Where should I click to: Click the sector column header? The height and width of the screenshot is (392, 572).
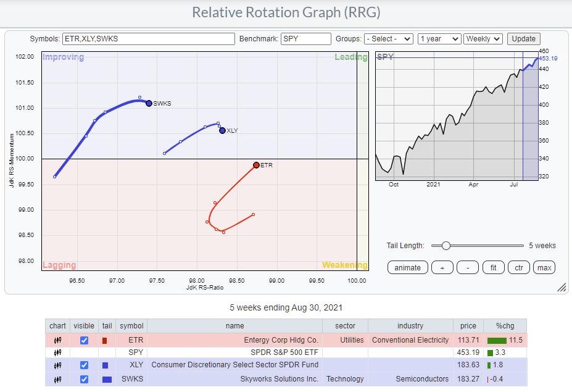(345, 326)
